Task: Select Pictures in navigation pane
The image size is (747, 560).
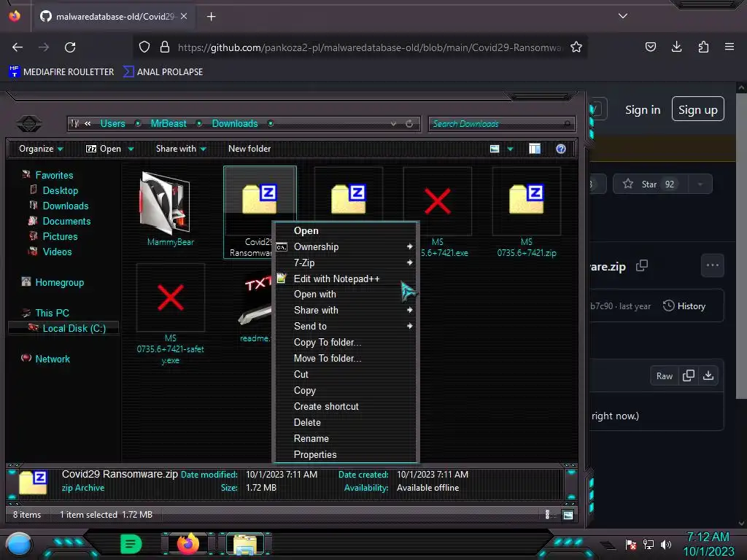Action: (60, 237)
